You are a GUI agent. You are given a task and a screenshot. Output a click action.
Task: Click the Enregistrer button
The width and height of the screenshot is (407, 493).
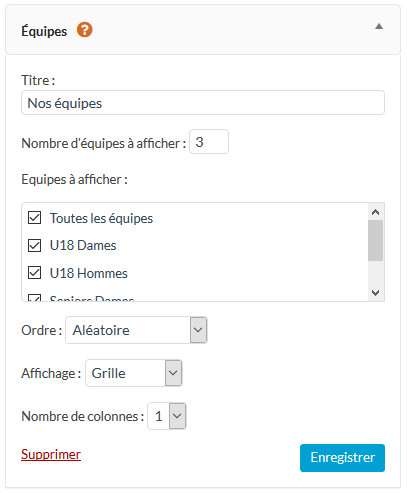[342, 458]
